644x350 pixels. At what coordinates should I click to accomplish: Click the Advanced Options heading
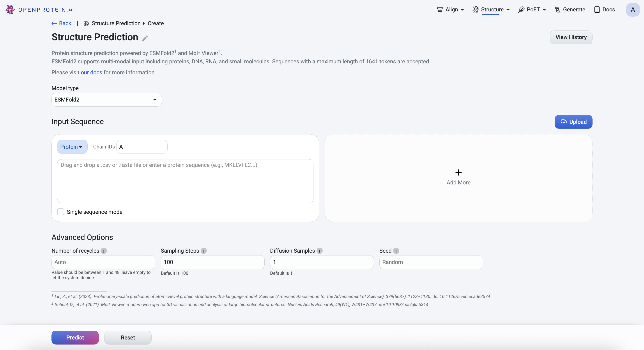82,237
